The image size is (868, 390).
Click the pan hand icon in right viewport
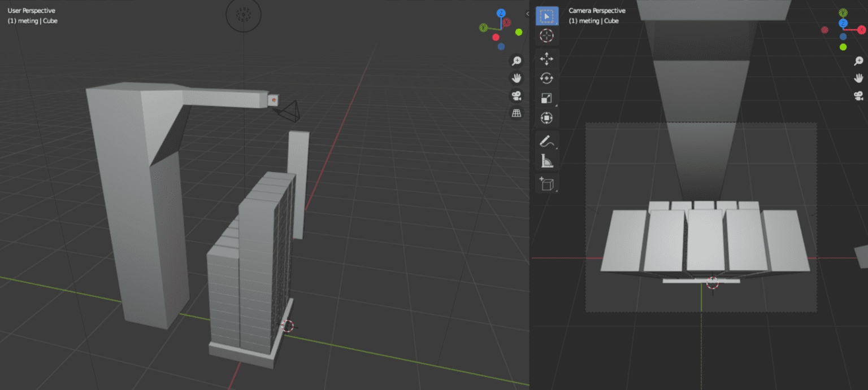[858, 78]
